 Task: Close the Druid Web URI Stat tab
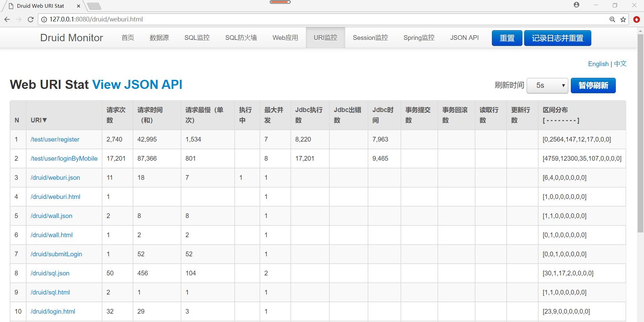(x=79, y=6)
